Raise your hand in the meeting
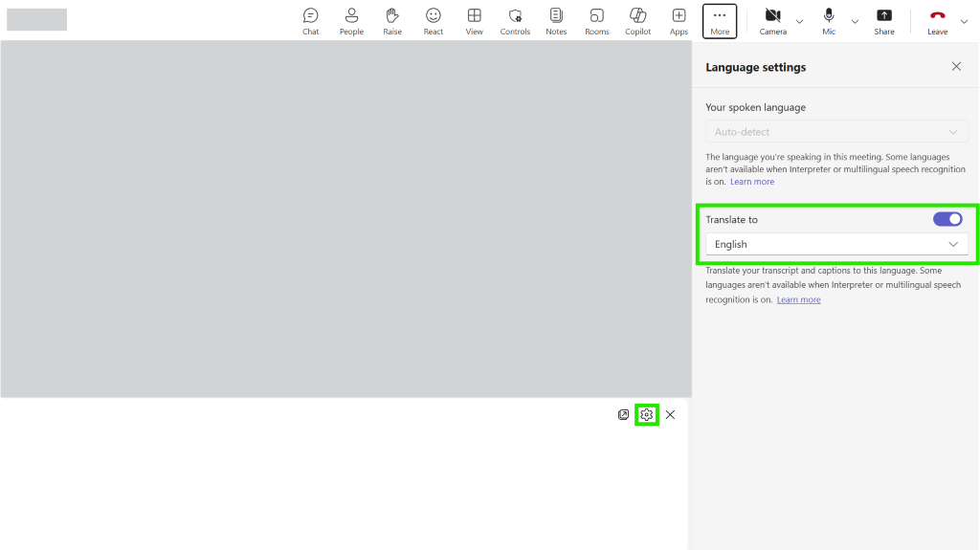Viewport: 980px width, 550px height. tap(392, 21)
